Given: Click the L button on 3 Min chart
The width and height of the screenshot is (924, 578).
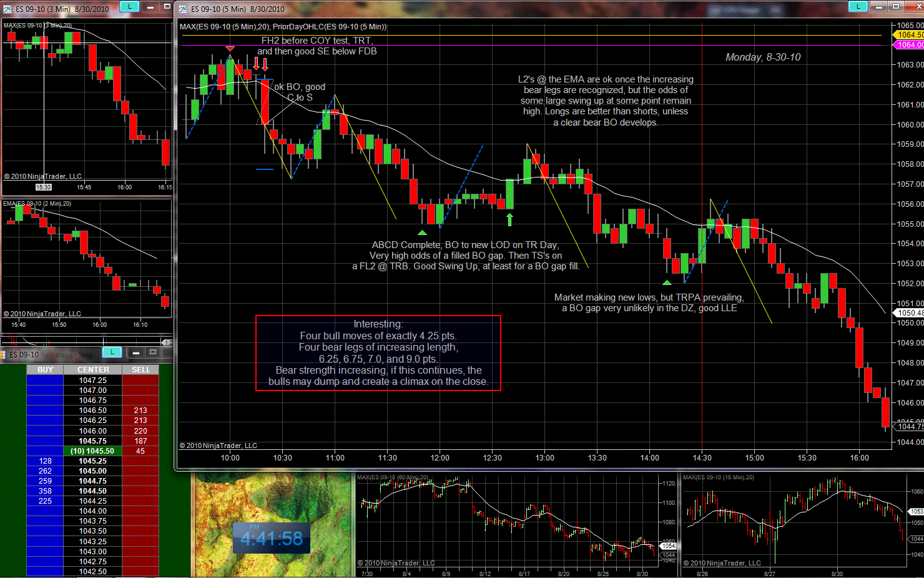Looking at the screenshot, I should [x=129, y=6].
